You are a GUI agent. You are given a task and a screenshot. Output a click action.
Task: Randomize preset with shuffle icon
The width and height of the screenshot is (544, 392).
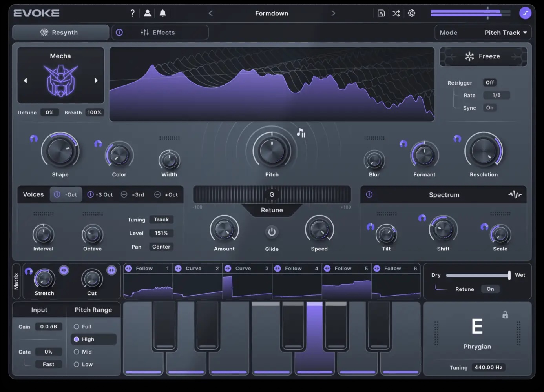(396, 13)
